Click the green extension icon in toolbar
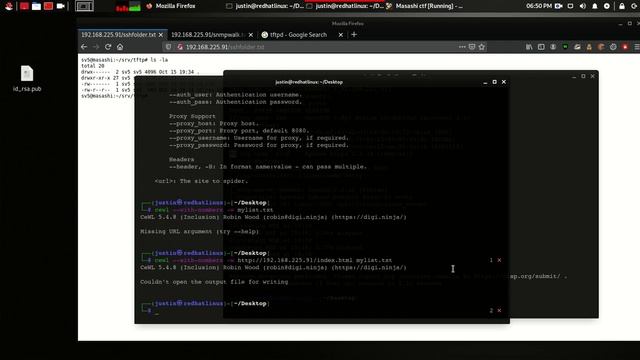Image resolution: width=640 pixels, height=360 pixels. tap(565, 47)
